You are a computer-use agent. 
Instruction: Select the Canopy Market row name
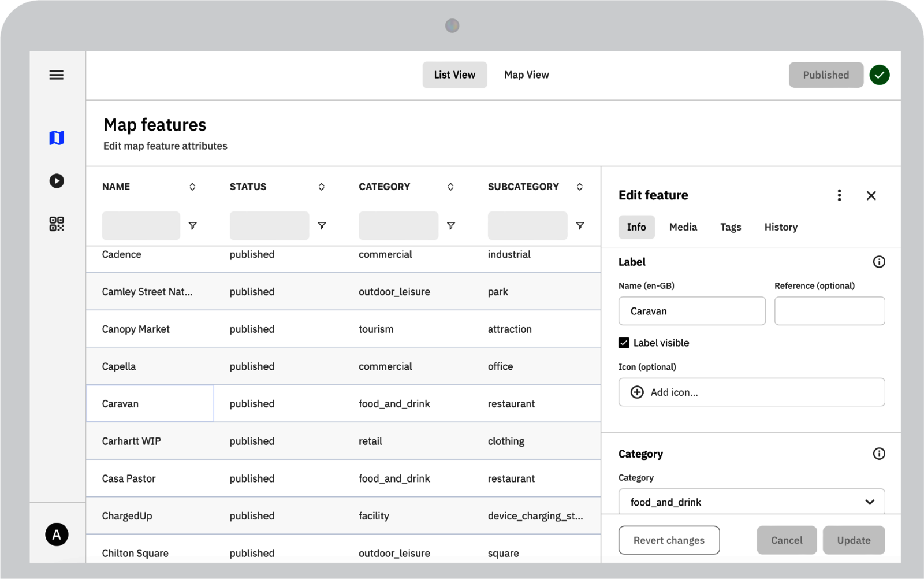click(136, 329)
